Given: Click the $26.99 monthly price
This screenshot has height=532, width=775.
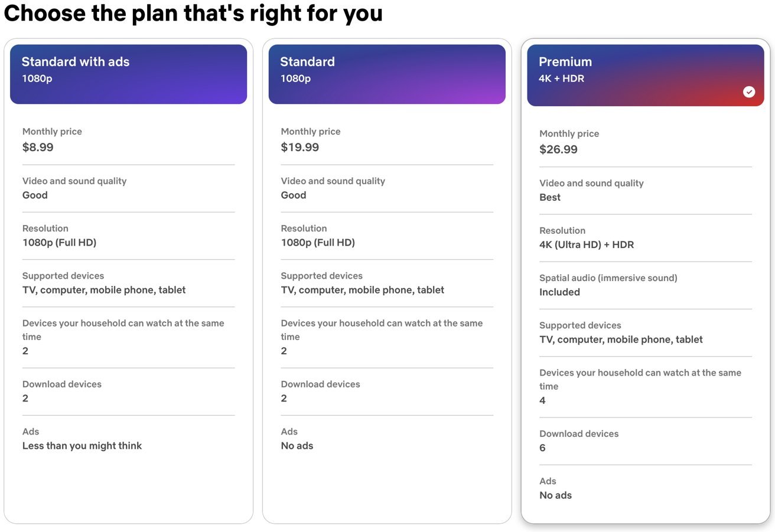Looking at the screenshot, I should tap(558, 149).
